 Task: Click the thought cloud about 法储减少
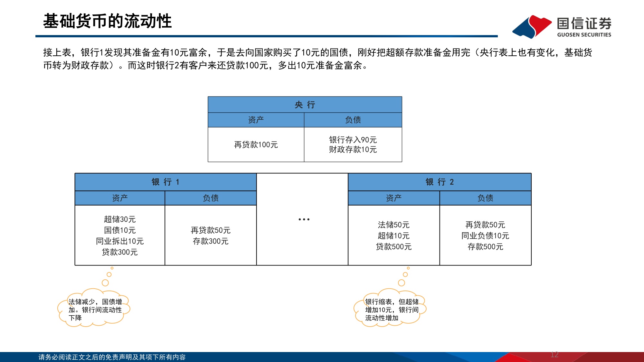click(x=94, y=308)
